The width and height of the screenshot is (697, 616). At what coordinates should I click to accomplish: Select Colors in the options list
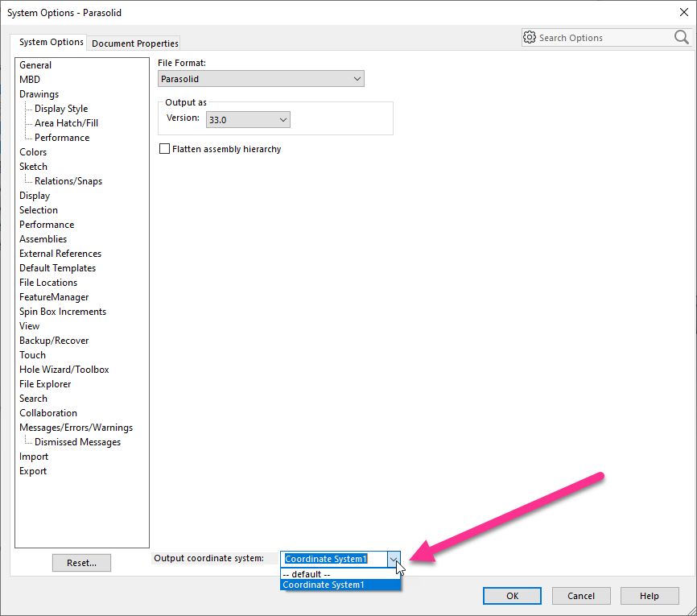tap(33, 152)
